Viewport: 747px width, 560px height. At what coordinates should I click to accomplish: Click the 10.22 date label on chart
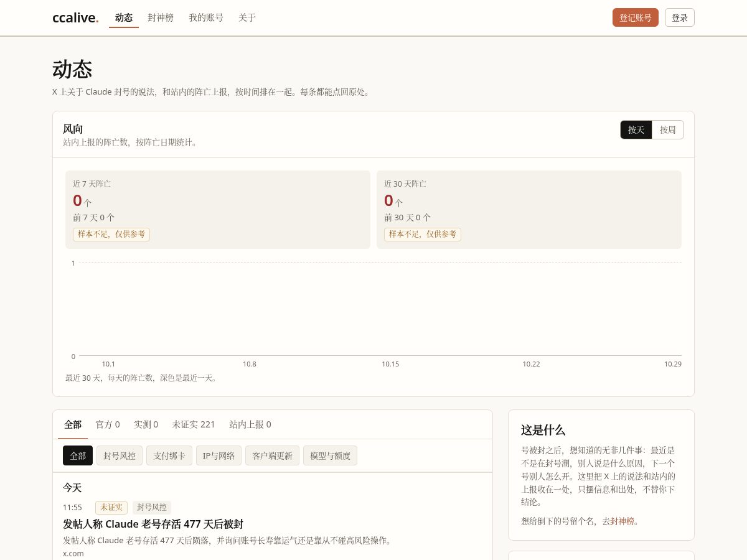pos(532,364)
